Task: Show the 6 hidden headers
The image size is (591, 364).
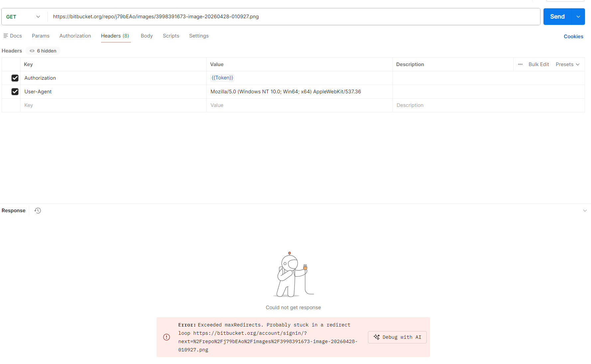Action: click(x=43, y=51)
